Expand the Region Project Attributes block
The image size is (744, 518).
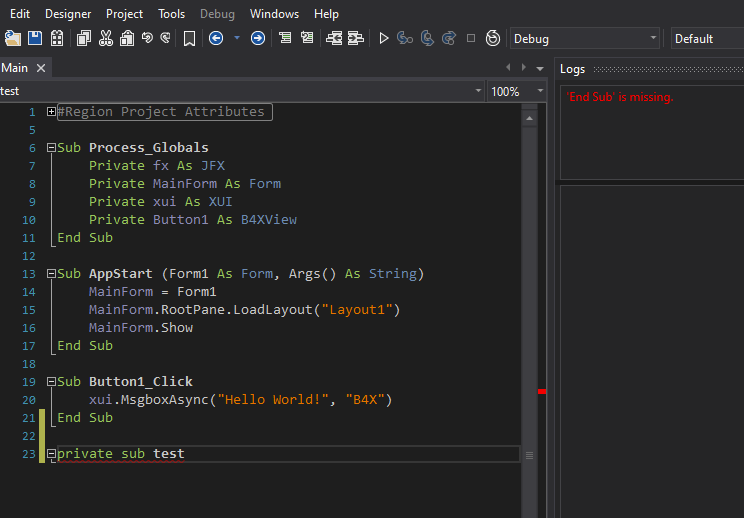click(51, 112)
